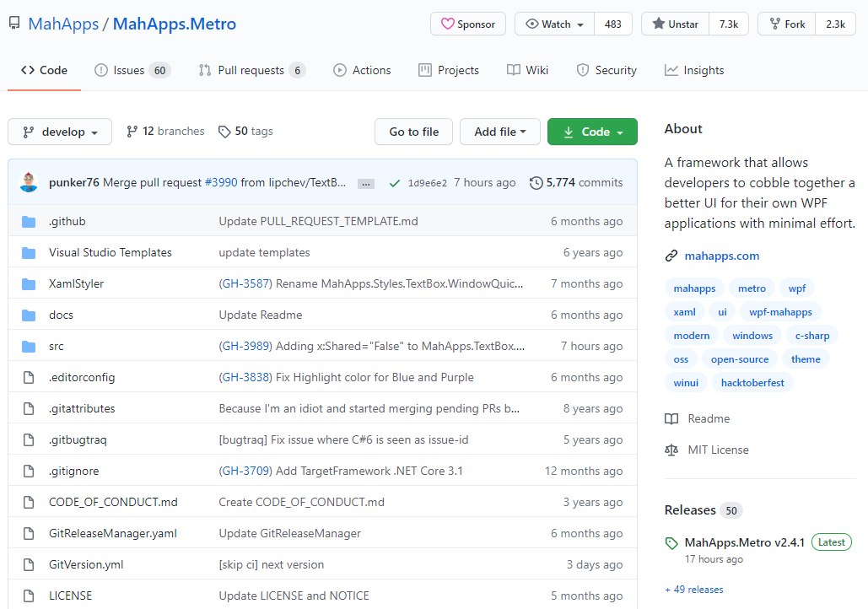Screen dimensions: 868x609
Task: Click punker76's avatar image
Action: point(29,182)
